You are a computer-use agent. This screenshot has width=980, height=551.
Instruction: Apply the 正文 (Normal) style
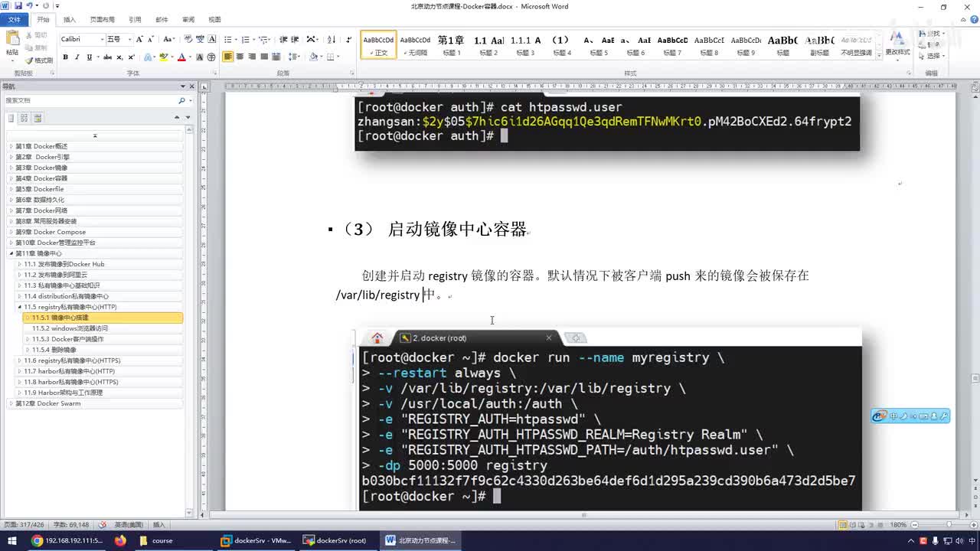point(378,45)
